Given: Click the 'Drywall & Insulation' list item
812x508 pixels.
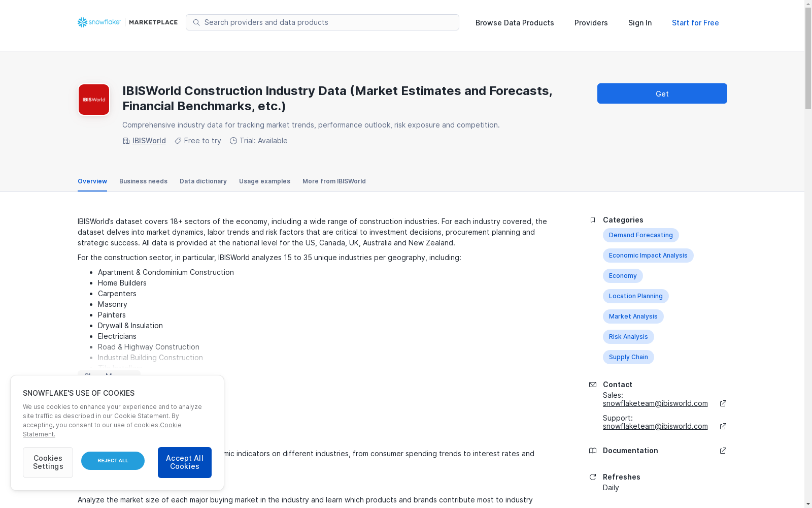Looking at the screenshot, I should coord(130,326).
